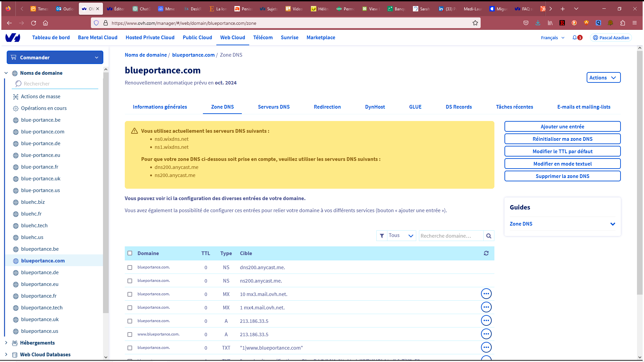
Task: Open the DynHost tab
Action: point(375,107)
